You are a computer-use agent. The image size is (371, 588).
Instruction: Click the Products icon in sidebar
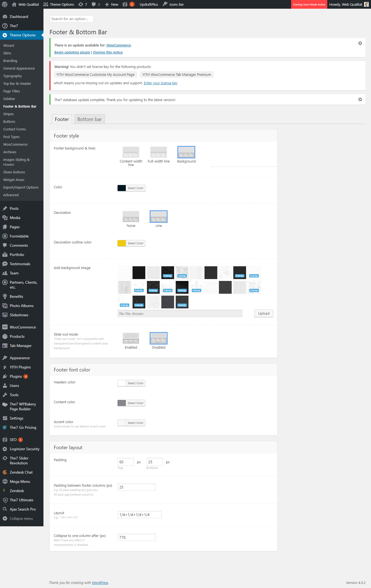(x=5, y=336)
